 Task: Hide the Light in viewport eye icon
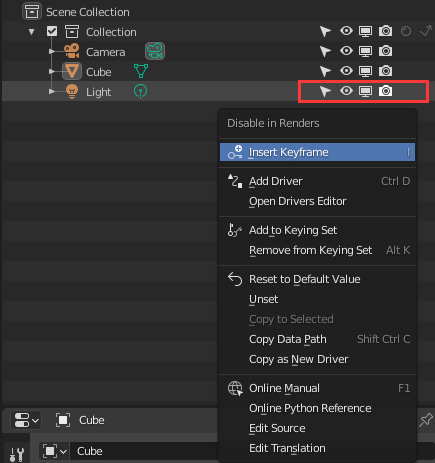tap(346, 91)
